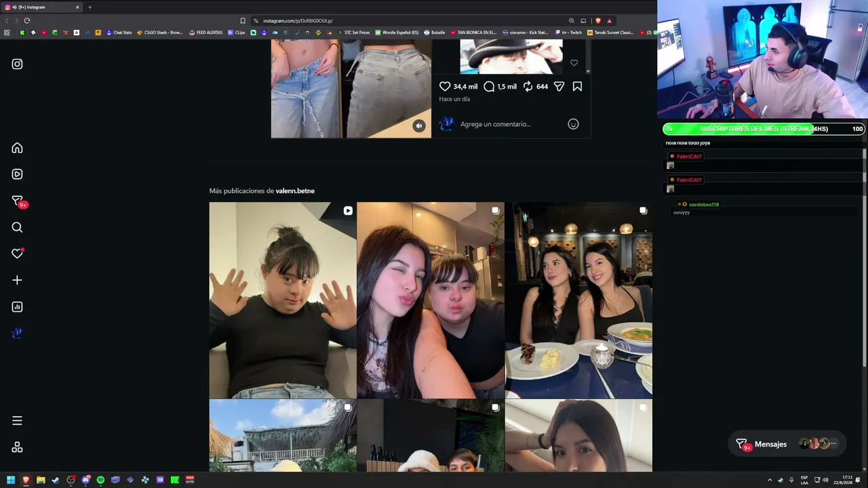Open the FEED ALERTAS bookmark

click(205, 33)
